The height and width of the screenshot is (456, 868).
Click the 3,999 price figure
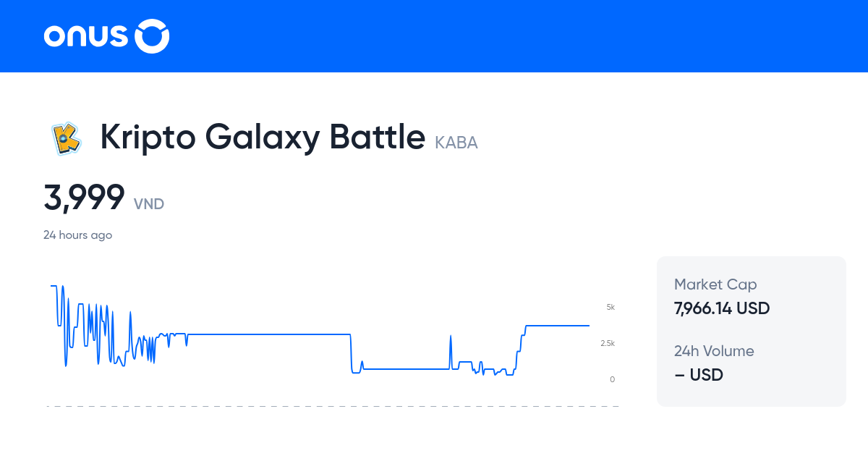(85, 197)
